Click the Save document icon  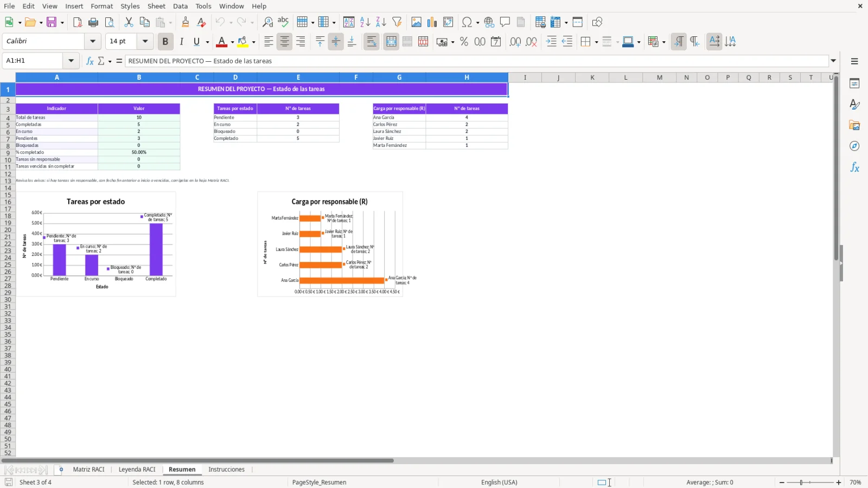tap(52, 22)
